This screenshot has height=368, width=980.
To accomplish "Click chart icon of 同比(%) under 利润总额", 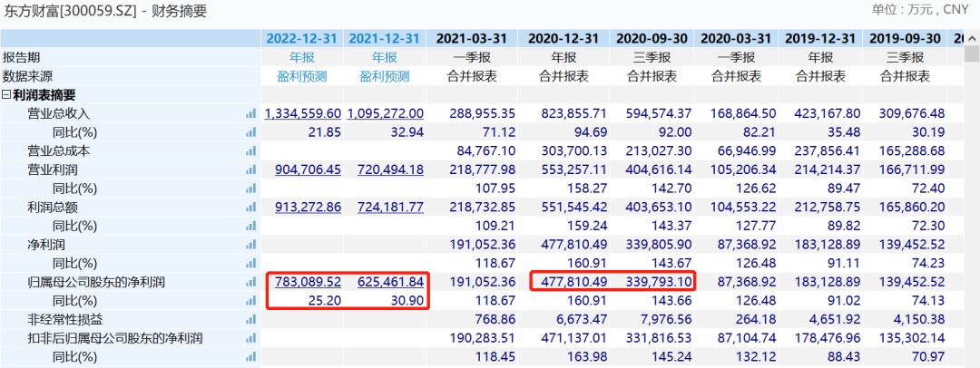I will pyautogui.click(x=250, y=227).
